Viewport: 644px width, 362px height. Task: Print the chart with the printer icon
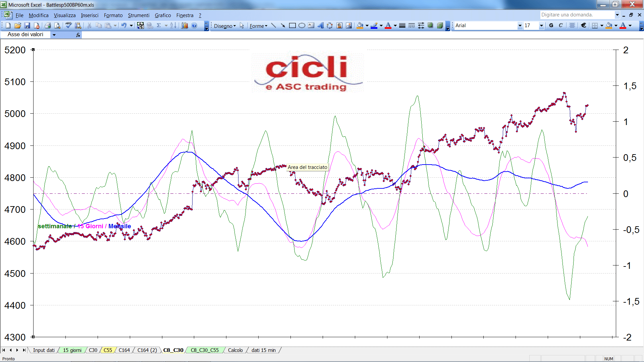pyautogui.click(x=48, y=25)
